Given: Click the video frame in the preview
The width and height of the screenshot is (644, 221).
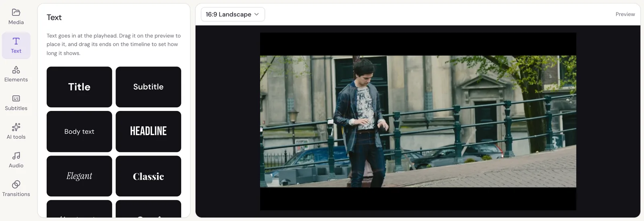Looking at the screenshot, I should (418, 121).
